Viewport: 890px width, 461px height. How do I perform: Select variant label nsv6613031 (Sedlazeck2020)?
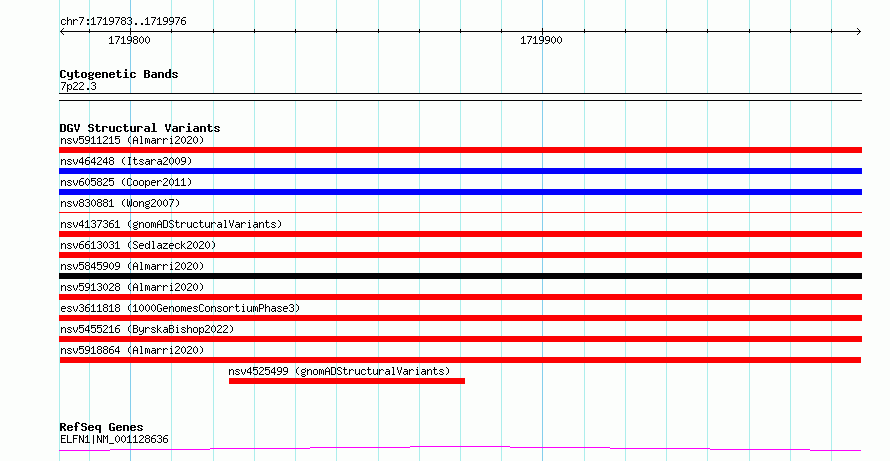coord(138,245)
